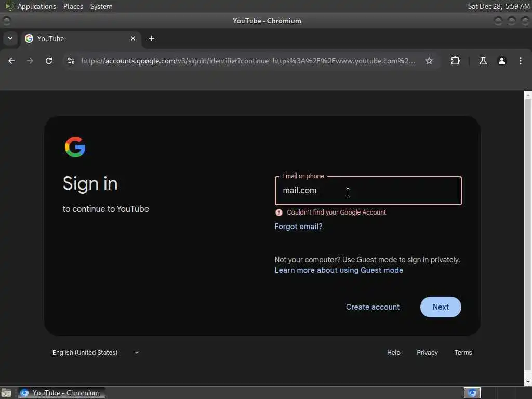
Task: Click the workspace switcher icon
Action: [x=472, y=393]
